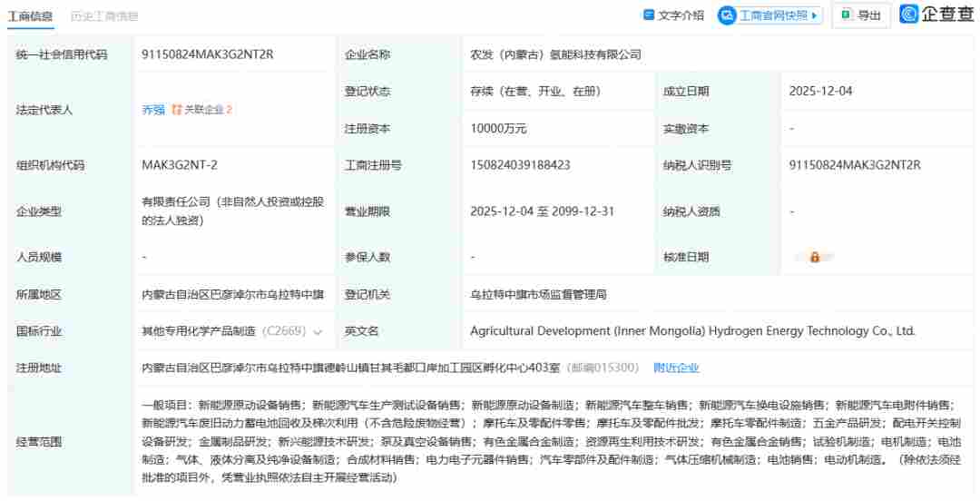Open legal representative 乔强 link
The width and height of the screenshot is (980, 501).
153,110
